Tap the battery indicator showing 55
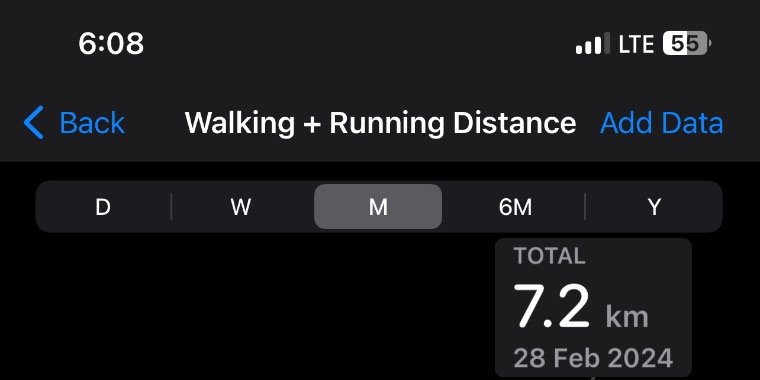Image resolution: width=760 pixels, height=380 pixels. [687, 44]
